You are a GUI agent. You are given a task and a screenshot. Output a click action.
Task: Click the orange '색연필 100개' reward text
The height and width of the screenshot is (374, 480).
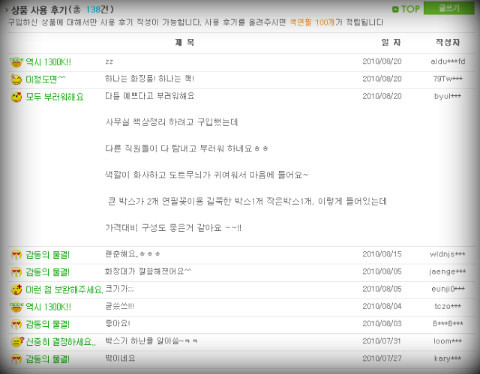pos(312,22)
